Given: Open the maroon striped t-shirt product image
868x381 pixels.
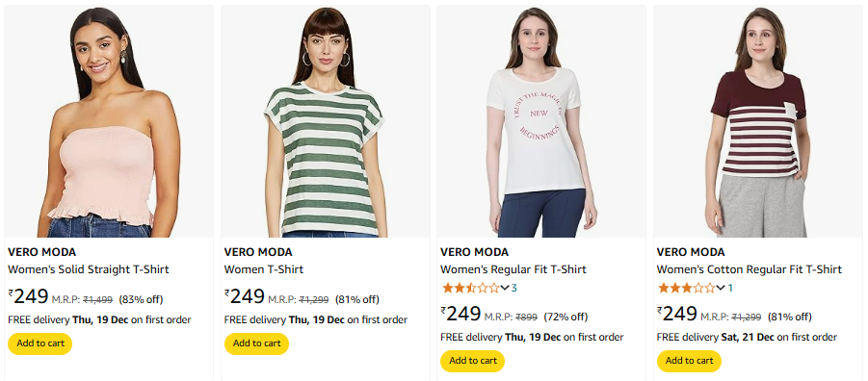Looking at the screenshot, I should point(758,121).
